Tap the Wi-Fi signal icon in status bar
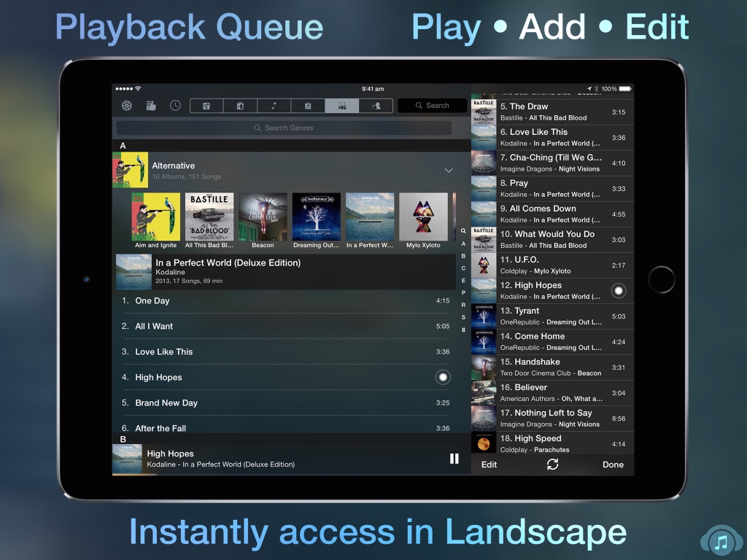747x560 pixels. tap(138, 88)
